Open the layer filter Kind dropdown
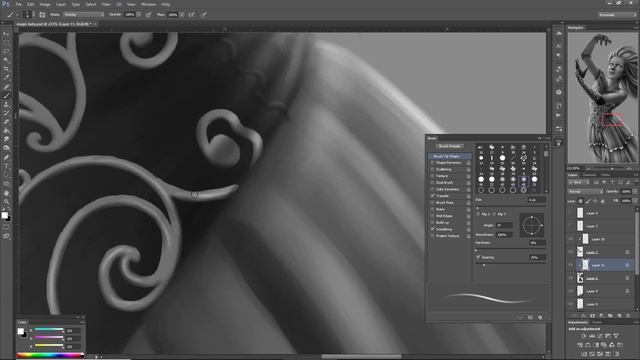Screen dimensions: 640x360 pos(579,182)
